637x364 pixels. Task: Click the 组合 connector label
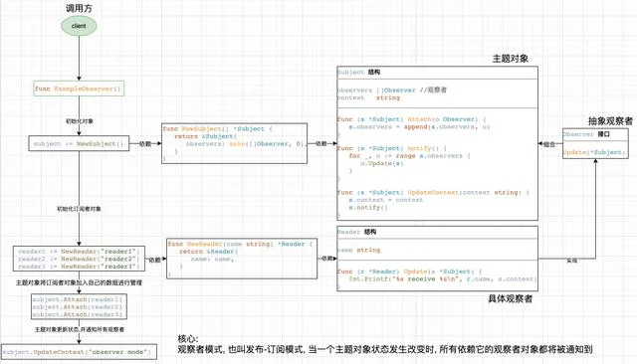click(x=549, y=144)
